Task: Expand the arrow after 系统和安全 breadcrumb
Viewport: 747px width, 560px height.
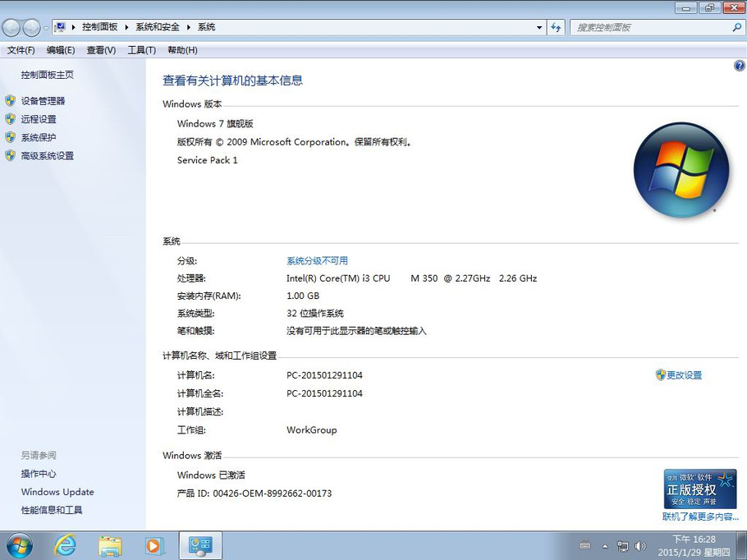Action: [189, 27]
